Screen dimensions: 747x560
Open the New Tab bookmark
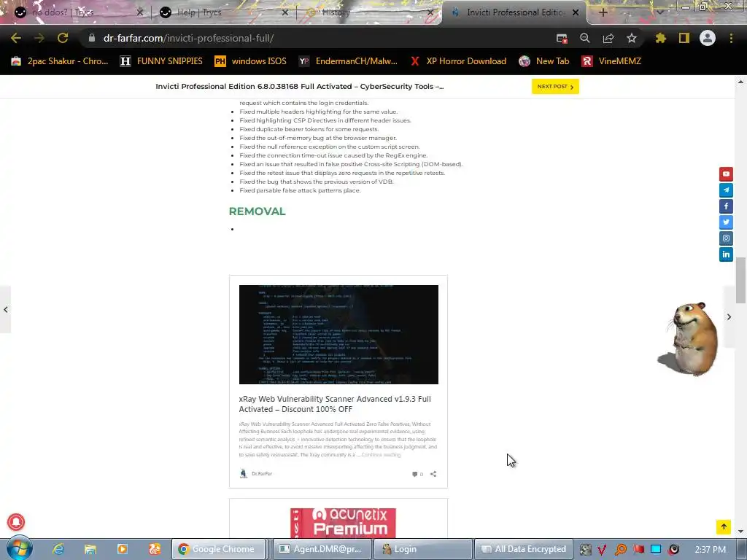544,61
